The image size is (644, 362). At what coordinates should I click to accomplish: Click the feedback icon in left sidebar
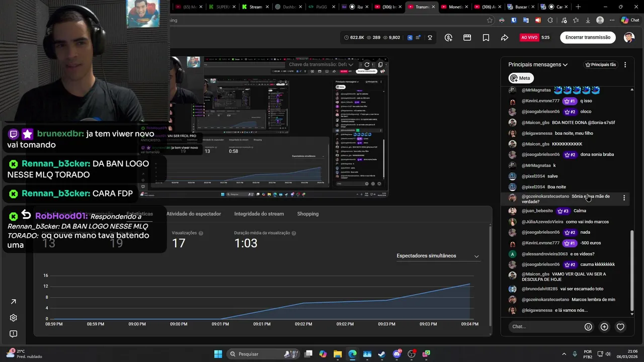point(14,334)
